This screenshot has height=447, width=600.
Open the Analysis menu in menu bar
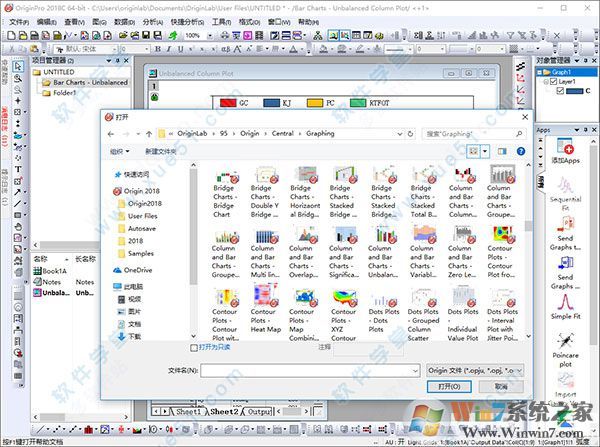click(x=154, y=20)
